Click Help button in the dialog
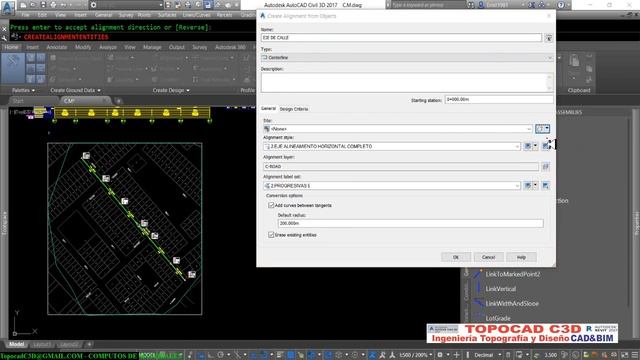 [x=521, y=257]
